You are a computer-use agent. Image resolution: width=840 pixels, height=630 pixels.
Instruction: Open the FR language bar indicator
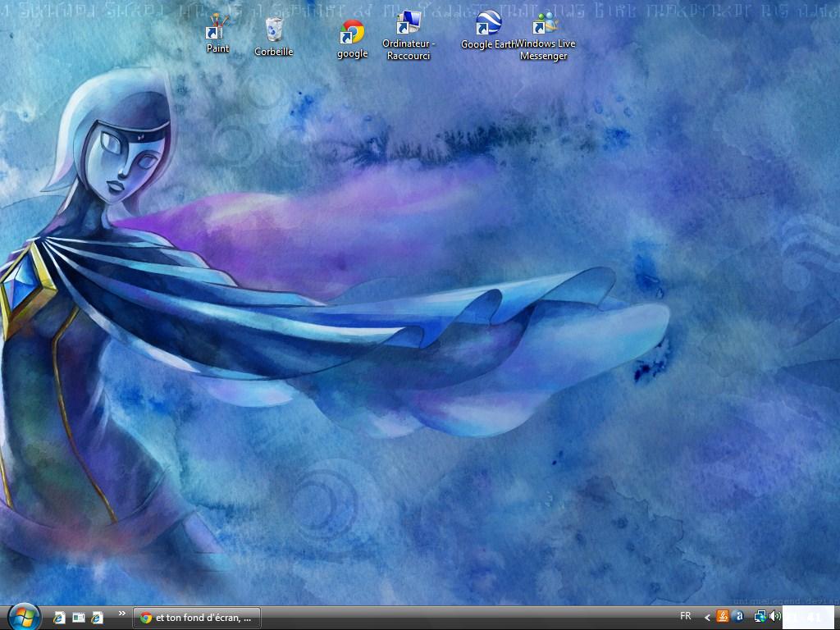pyautogui.click(x=685, y=616)
